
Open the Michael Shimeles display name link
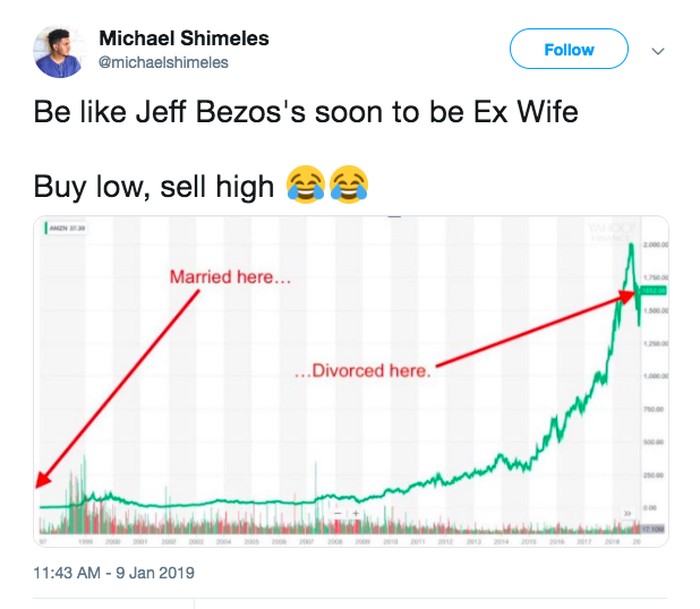184,39
